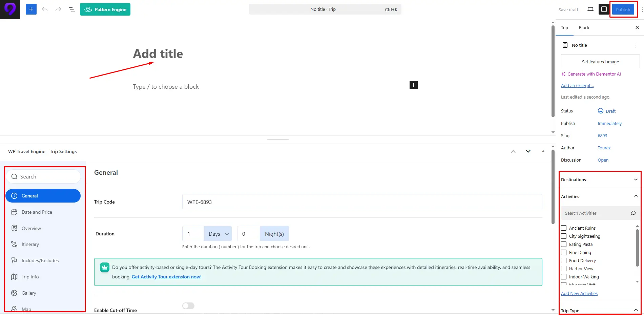Click the site logo icon at top left
Screen dimensions: 644x316
pyautogui.click(x=10, y=9)
